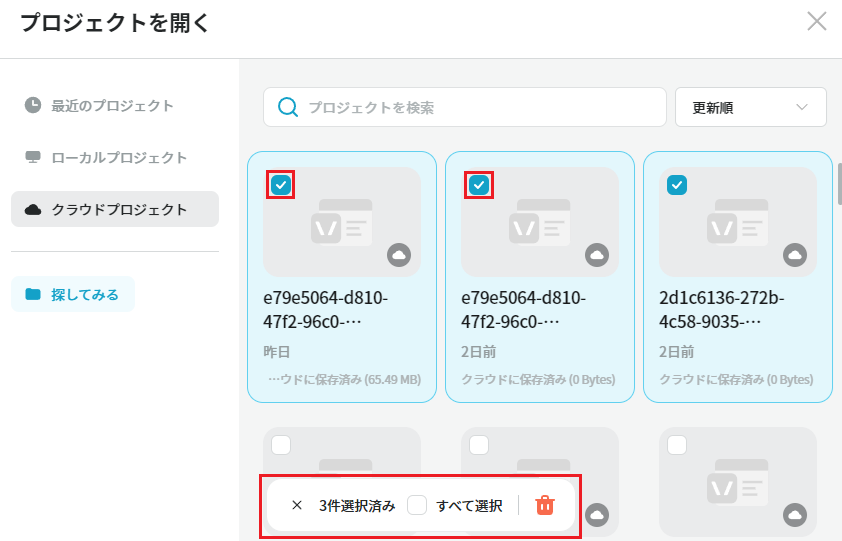This screenshot has height=541, width=842.
Task: Click cloud icon on first project thumbnail
Action: click(x=399, y=255)
